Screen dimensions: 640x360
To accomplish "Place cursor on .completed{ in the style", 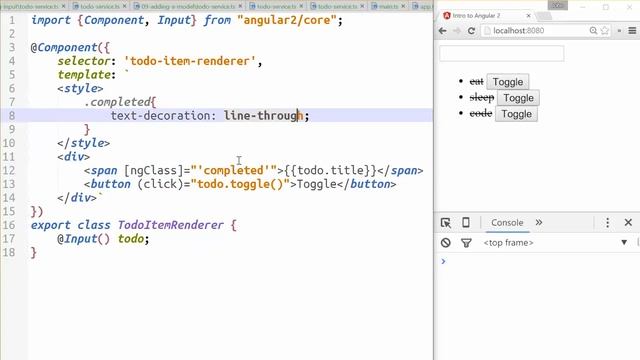I will (x=120, y=102).
